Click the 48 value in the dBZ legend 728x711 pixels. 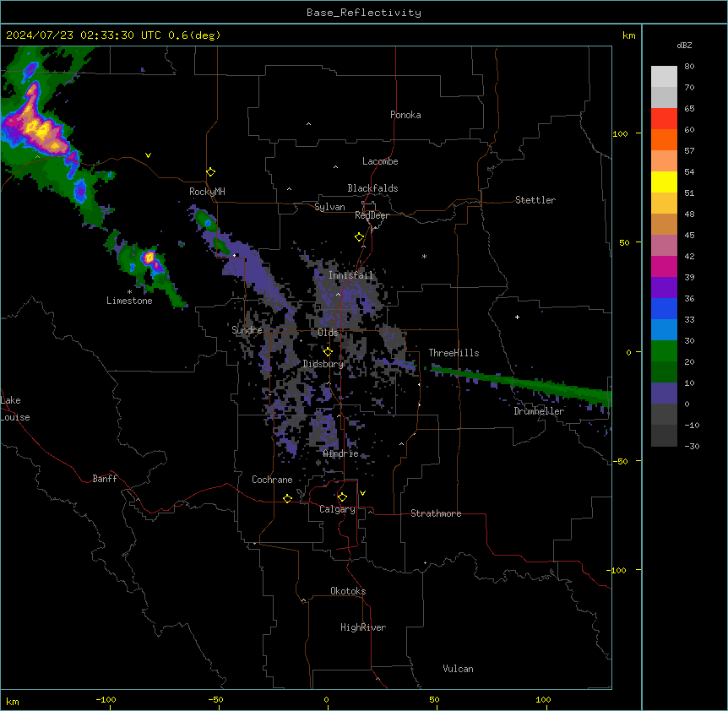point(689,214)
